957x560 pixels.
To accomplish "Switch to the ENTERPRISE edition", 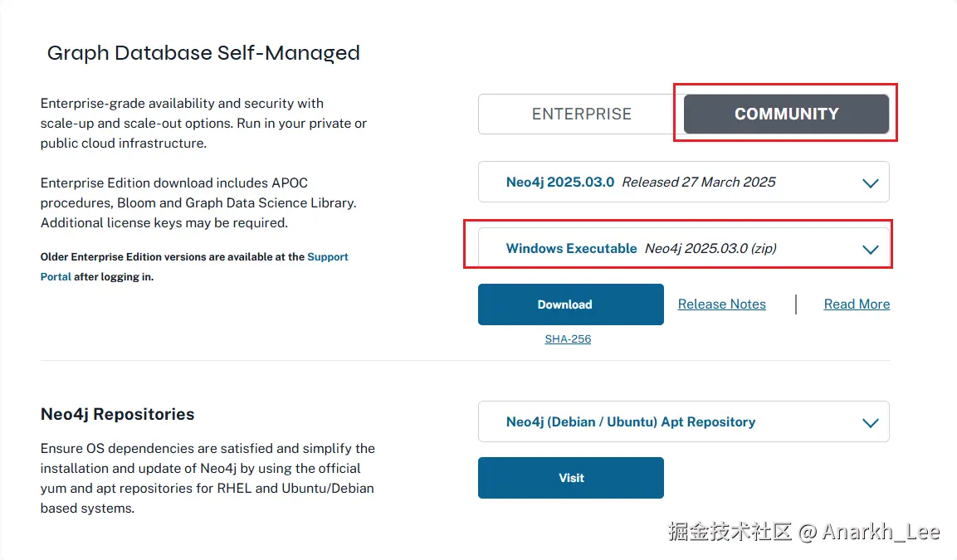I will pyautogui.click(x=581, y=114).
